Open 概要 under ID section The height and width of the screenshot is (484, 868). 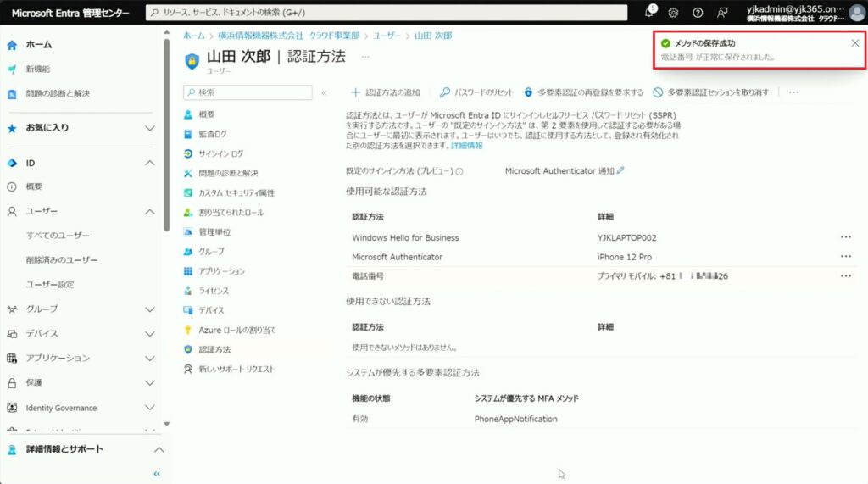(x=34, y=186)
